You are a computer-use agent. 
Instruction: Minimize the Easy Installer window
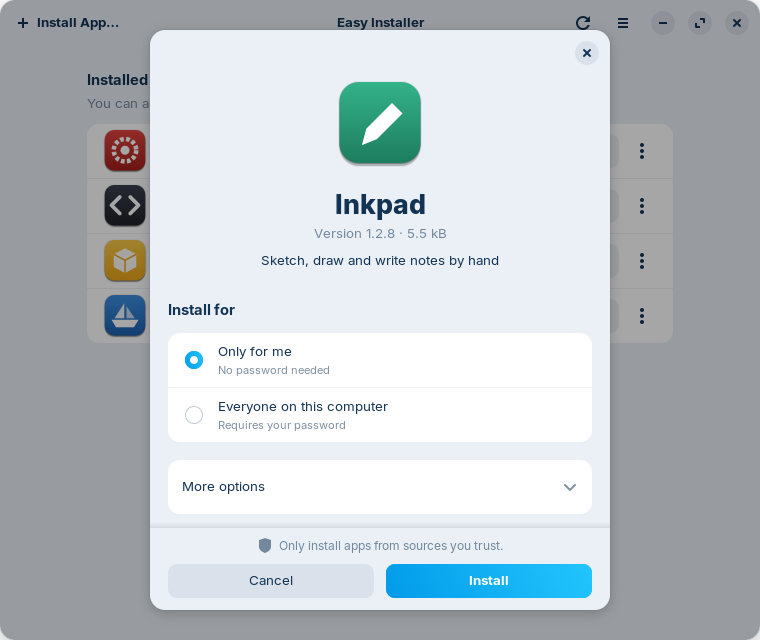pyautogui.click(x=663, y=23)
